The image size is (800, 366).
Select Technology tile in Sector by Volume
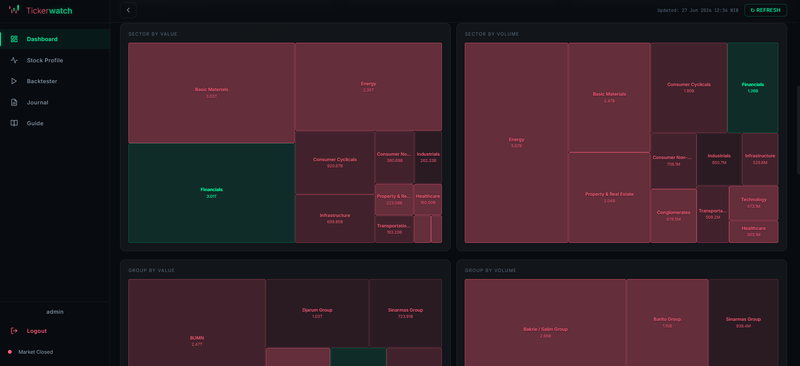coord(754,203)
